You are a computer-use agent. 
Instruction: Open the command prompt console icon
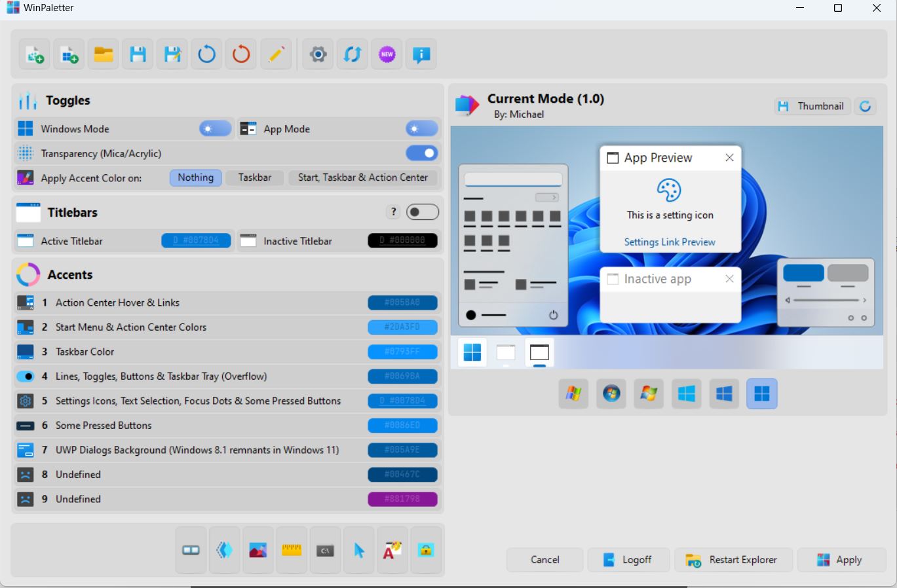[325, 551]
